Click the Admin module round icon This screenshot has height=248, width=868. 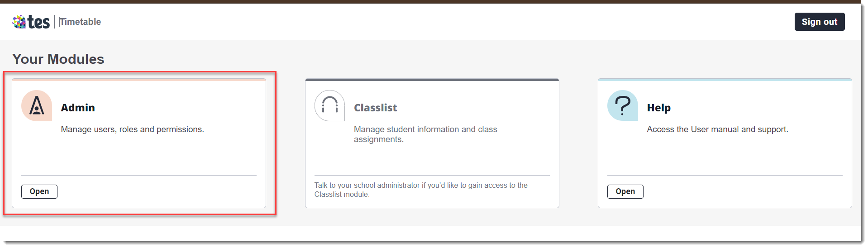click(37, 105)
